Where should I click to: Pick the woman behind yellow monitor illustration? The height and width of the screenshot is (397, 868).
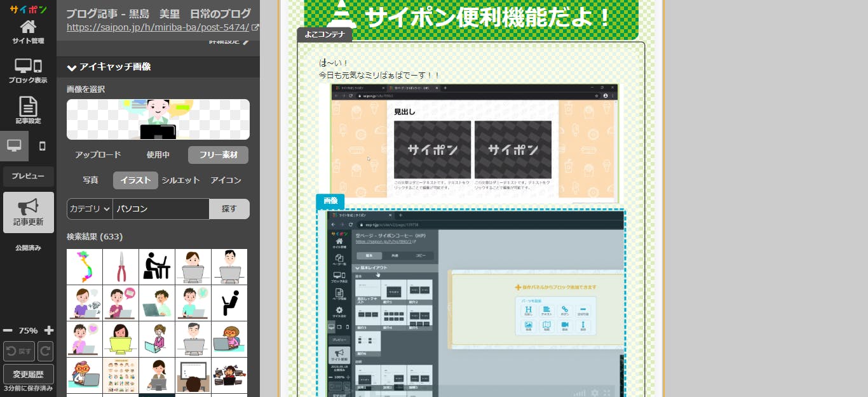(121, 339)
